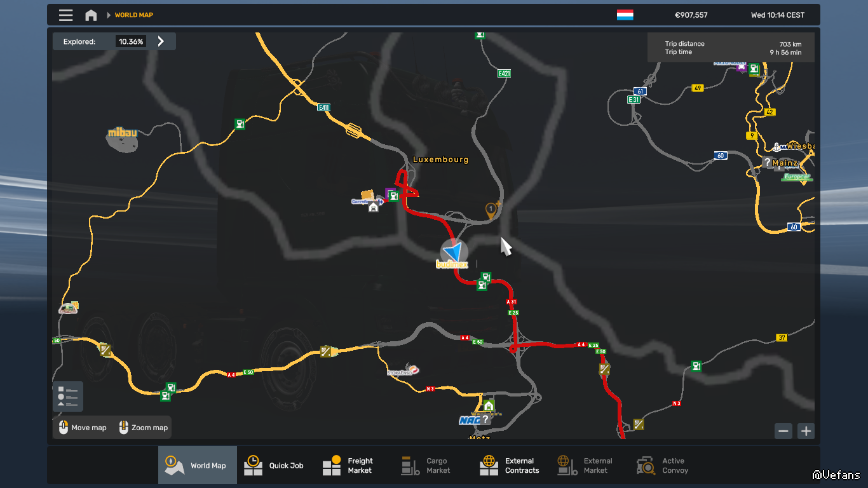This screenshot has height=488, width=868.
Task: Click the Europcar company logo
Action: [x=797, y=177]
